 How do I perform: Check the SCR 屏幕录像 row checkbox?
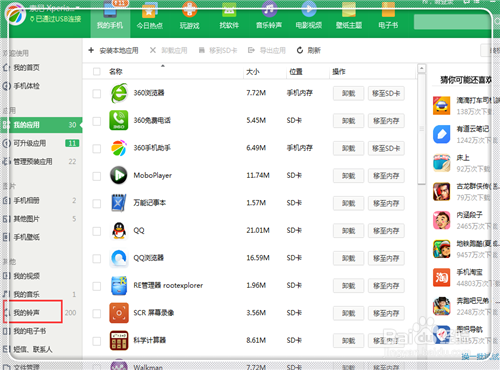coord(97,313)
